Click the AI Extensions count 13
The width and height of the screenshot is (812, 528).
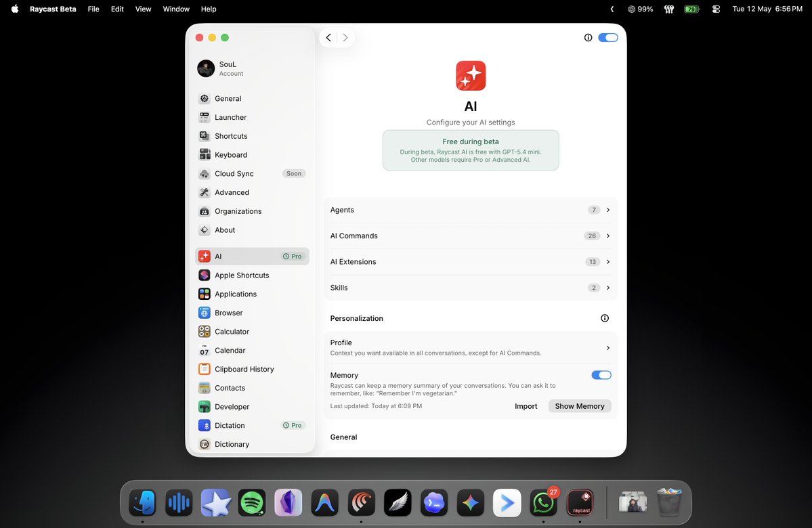(593, 261)
